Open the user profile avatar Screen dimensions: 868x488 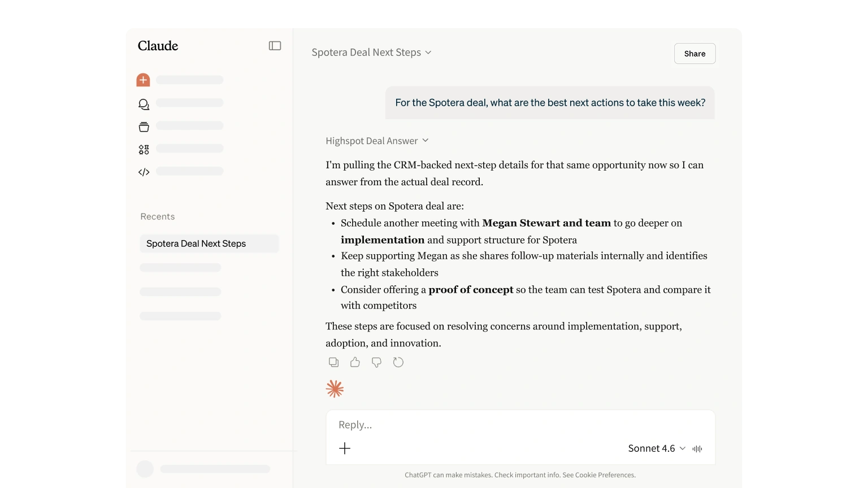pyautogui.click(x=145, y=469)
